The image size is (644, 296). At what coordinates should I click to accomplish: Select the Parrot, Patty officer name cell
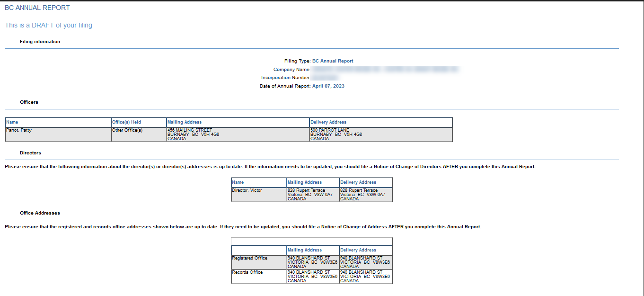point(19,130)
